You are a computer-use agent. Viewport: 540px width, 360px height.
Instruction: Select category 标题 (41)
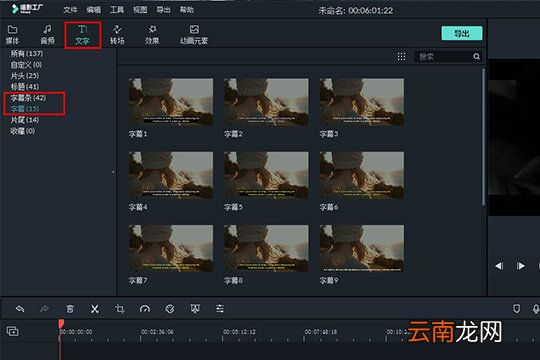click(25, 86)
